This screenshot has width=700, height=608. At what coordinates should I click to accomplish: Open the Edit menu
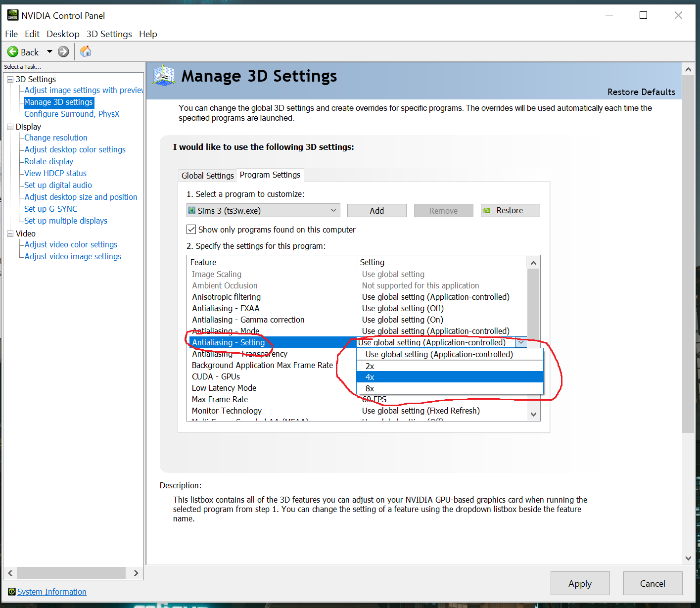[32, 34]
